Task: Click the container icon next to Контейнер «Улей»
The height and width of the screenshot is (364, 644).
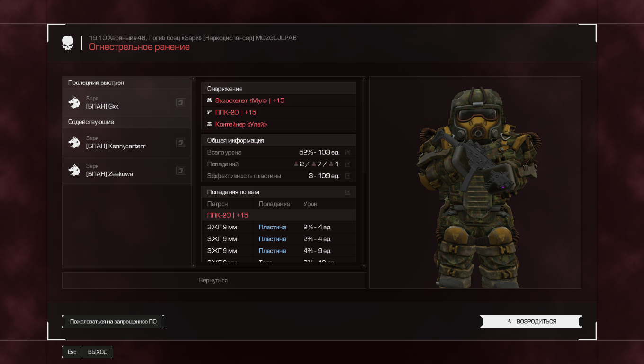Action: 209,124
